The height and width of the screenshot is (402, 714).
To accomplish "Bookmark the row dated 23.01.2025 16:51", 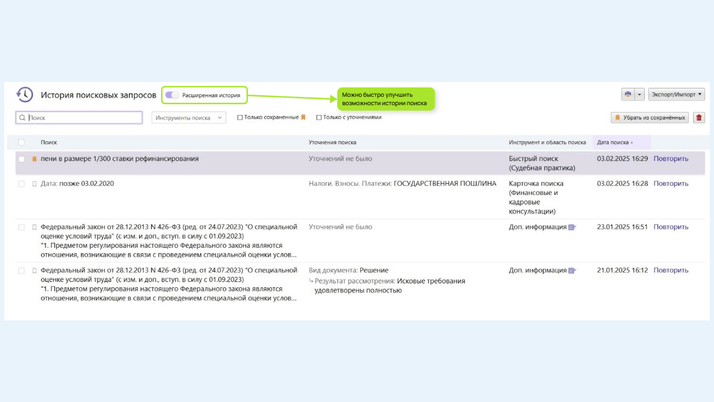I will pyautogui.click(x=34, y=227).
